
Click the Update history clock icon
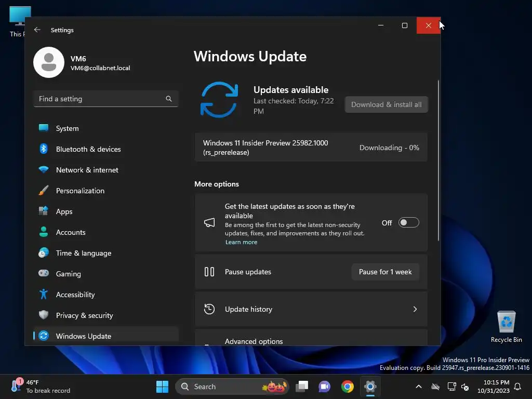pyautogui.click(x=209, y=309)
